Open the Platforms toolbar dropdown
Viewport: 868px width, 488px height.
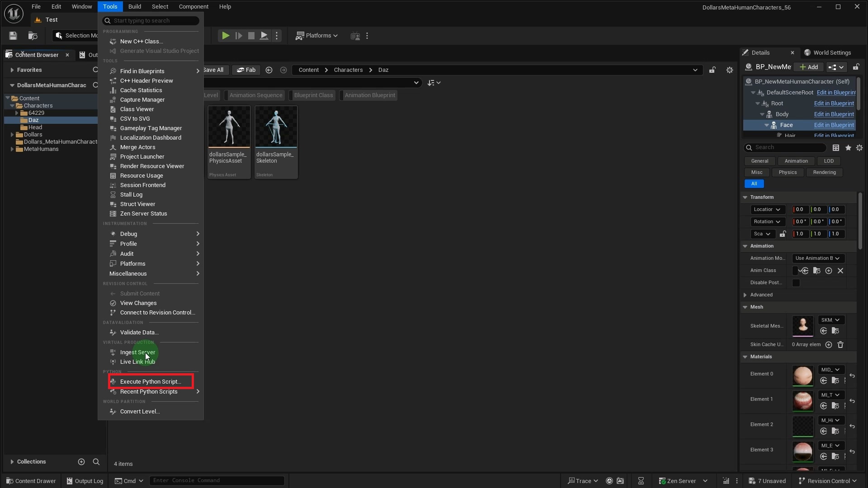click(317, 36)
